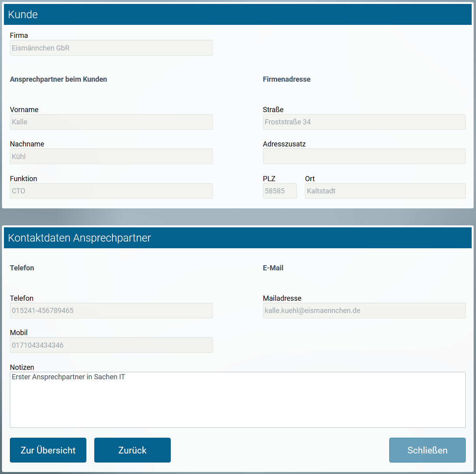
Task: Select the PLZ field showing 58585
Action: pyautogui.click(x=280, y=191)
